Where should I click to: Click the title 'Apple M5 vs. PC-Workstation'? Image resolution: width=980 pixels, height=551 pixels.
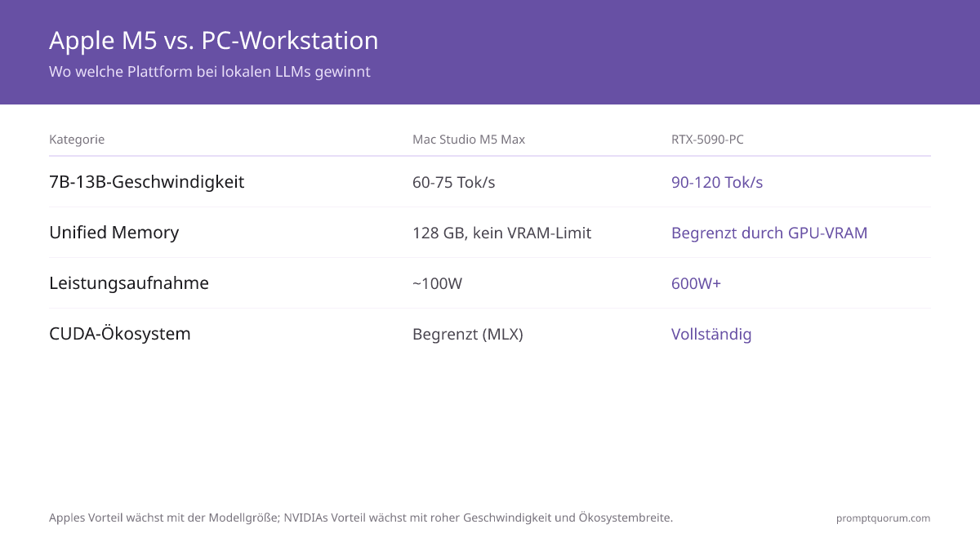click(213, 40)
